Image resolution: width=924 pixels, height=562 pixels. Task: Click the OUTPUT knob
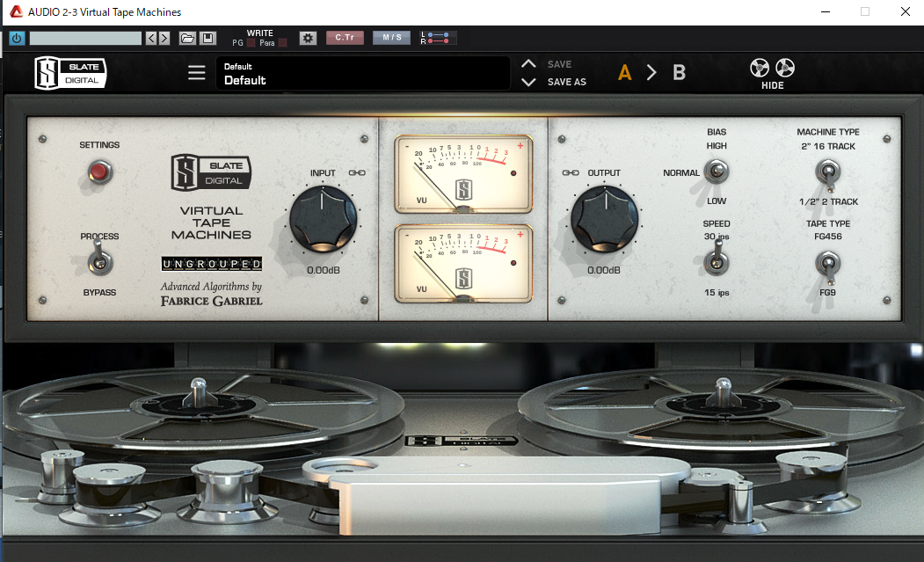[605, 219]
